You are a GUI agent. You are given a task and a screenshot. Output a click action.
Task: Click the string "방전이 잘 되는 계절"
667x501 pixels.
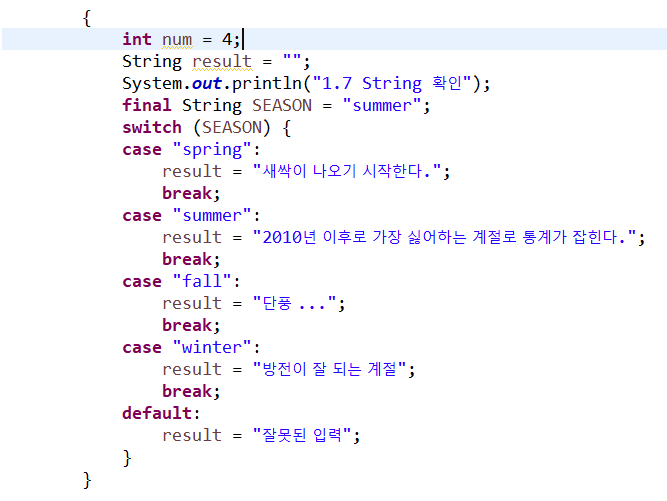click(x=330, y=369)
